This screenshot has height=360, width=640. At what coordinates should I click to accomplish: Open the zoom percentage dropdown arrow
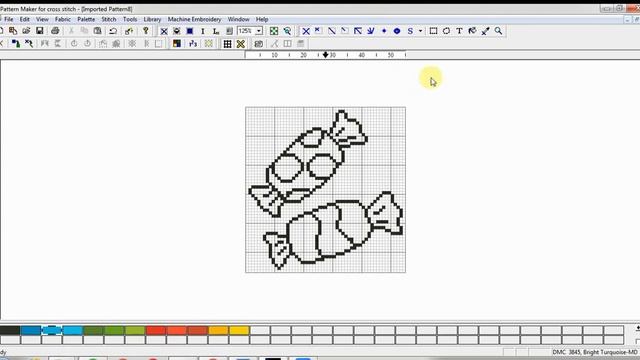[259, 31]
